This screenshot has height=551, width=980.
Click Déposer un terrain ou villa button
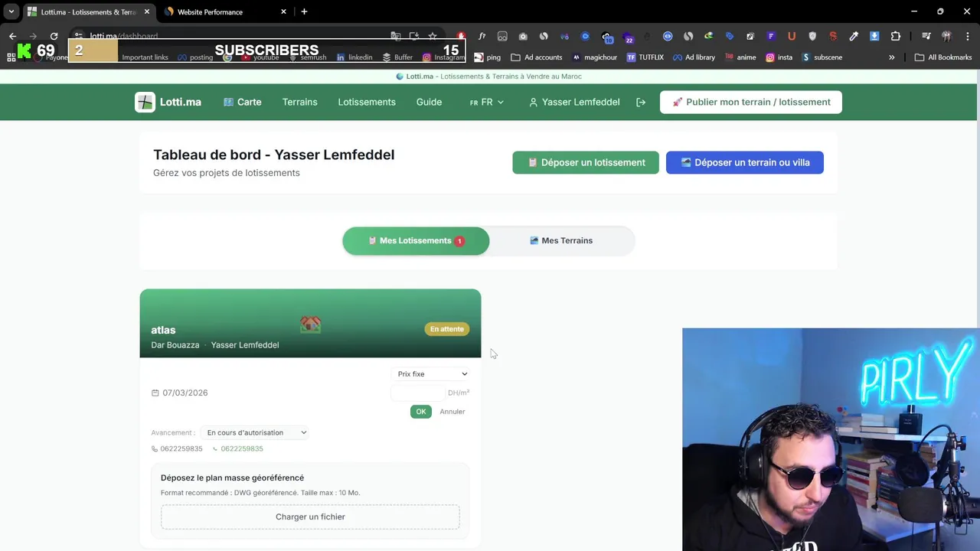tap(745, 162)
